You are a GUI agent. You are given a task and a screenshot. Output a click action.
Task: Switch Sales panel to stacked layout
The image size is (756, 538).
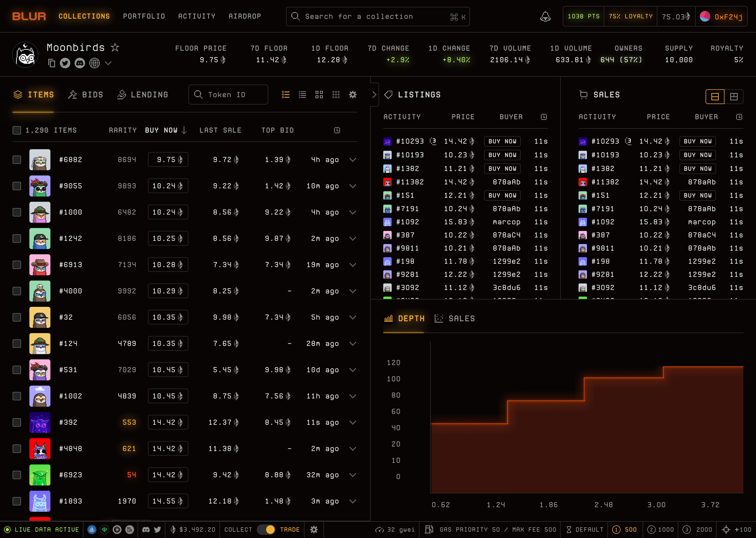click(715, 96)
